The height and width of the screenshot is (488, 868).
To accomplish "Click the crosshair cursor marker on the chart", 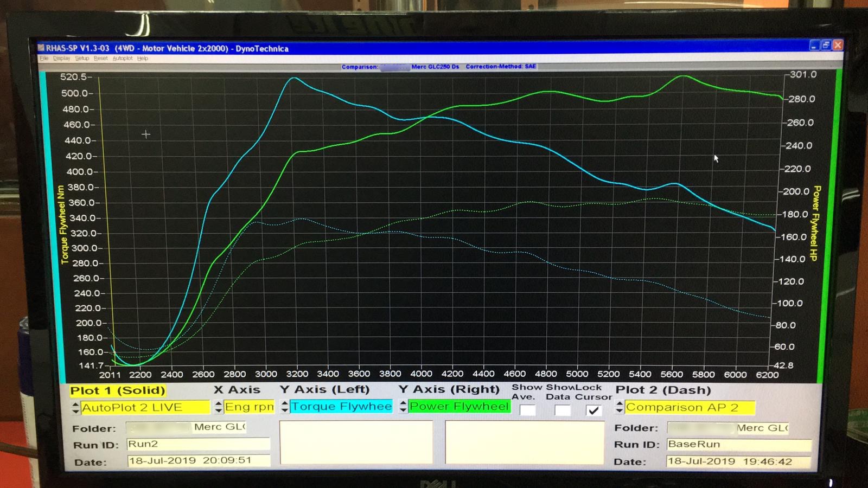I will click(x=146, y=134).
